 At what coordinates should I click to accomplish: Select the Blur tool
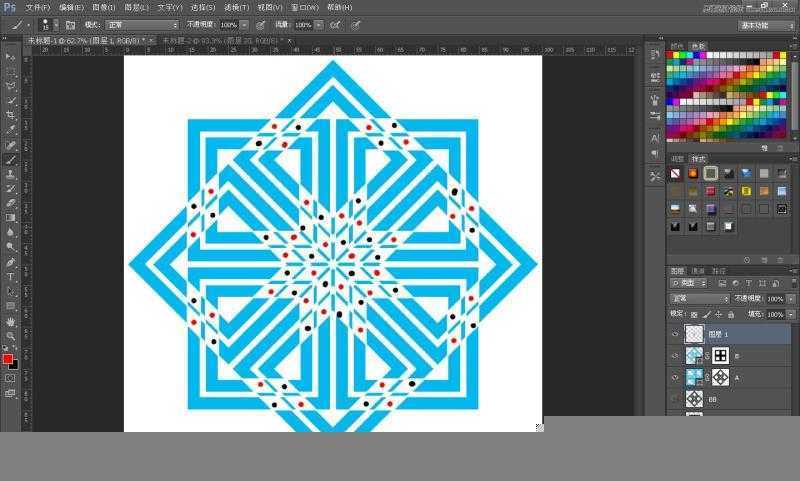(x=10, y=232)
